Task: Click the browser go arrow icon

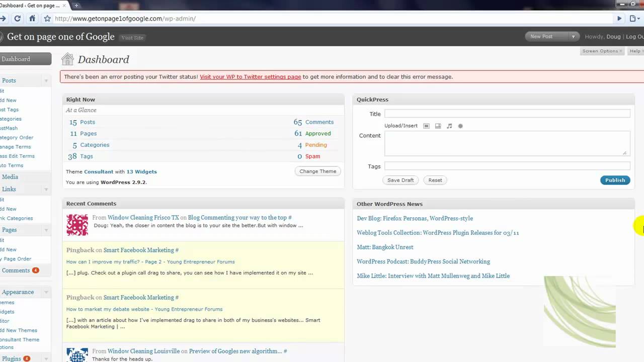Action: tap(619, 19)
